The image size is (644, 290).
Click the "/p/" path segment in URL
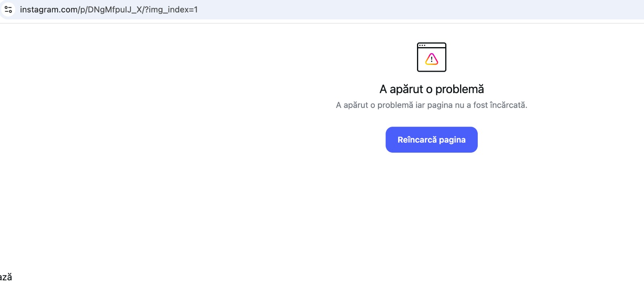point(84,10)
